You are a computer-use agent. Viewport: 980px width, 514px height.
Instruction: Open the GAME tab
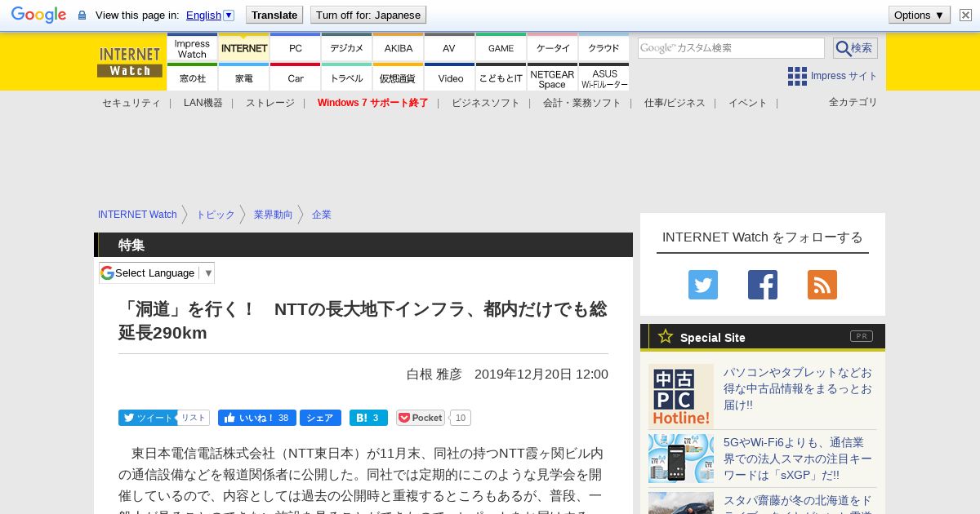pyautogui.click(x=501, y=48)
